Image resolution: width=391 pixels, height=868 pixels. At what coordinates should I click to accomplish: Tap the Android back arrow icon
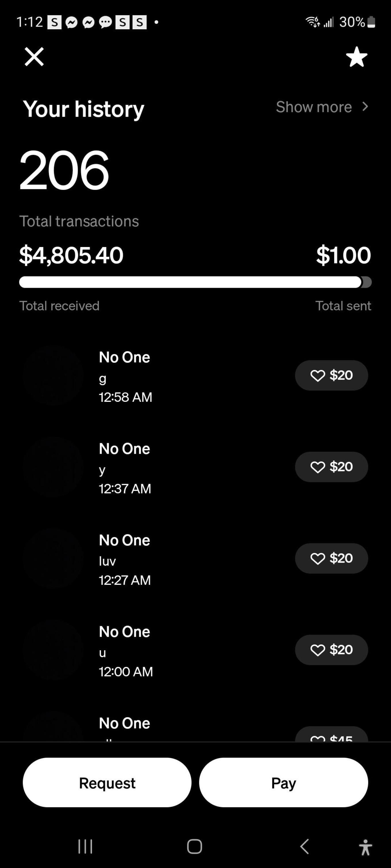[304, 846]
